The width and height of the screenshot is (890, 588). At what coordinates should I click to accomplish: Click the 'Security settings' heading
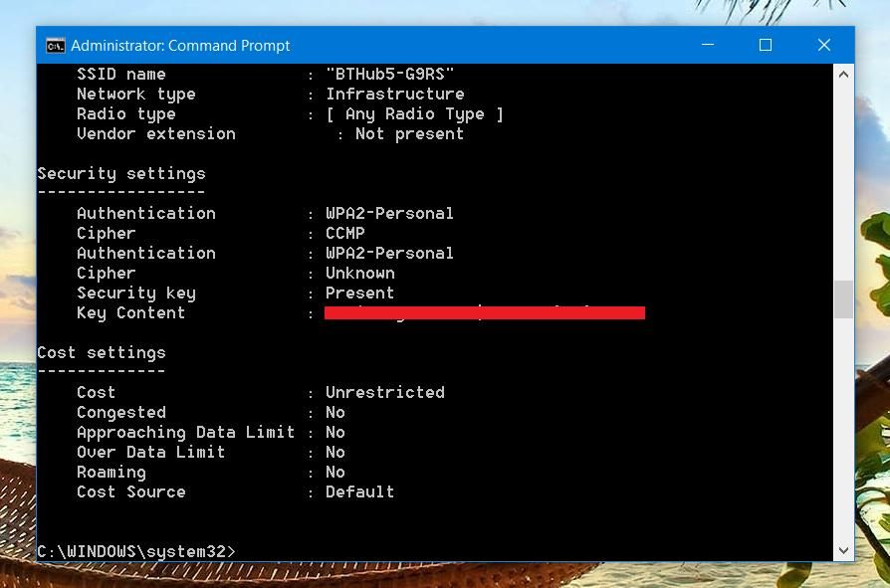121,173
